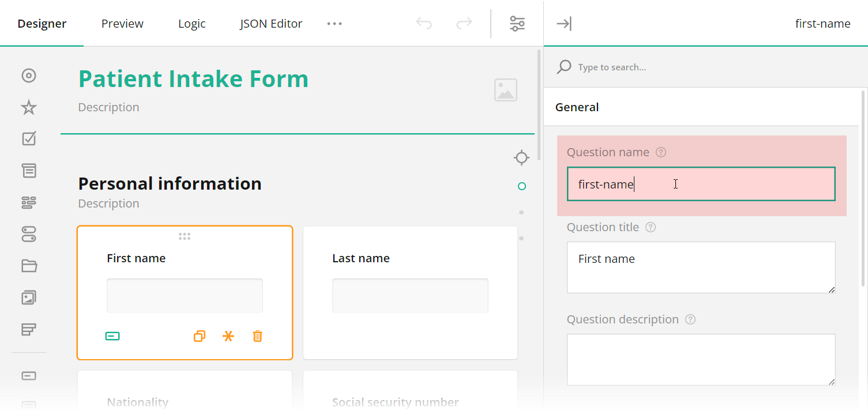The height and width of the screenshot is (411, 868).
Task: Open survey settings via the sliders icon
Action: (x=517, y=23)
